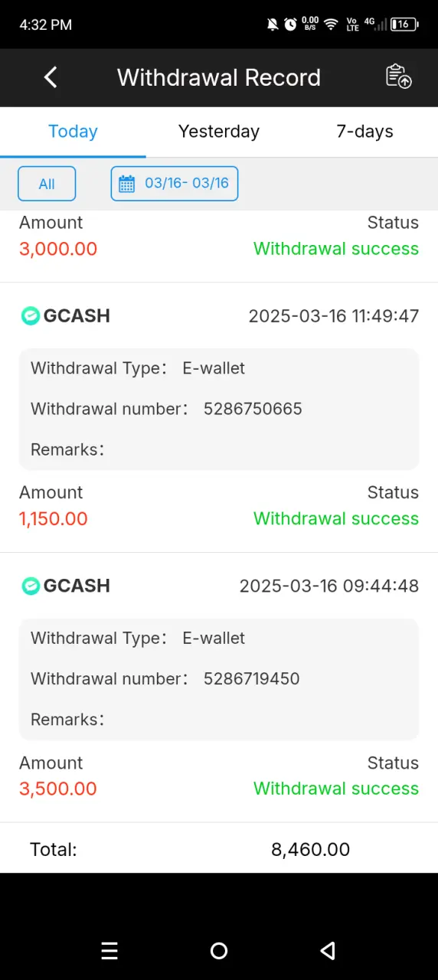Tap GCASH logo on the 11:49:47 record

point(30,315)
